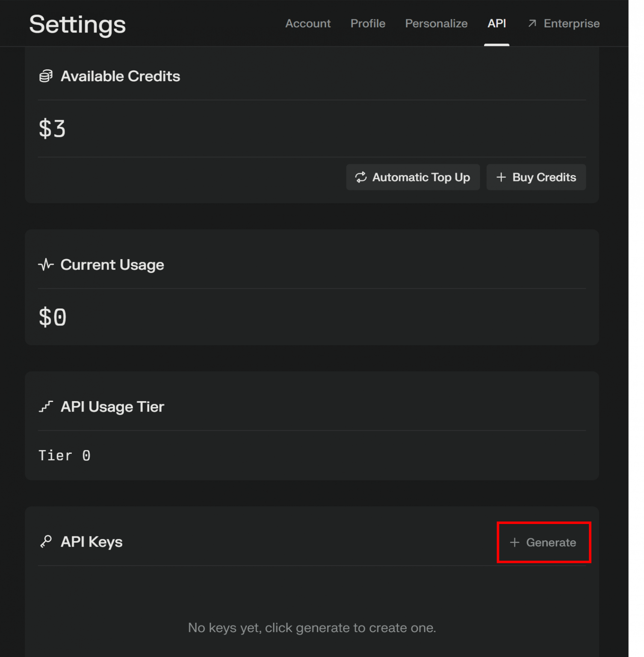Click the circular arrows icon on Automatic Top Up
This screenshot has width=644, height=657.
point(361,177)
